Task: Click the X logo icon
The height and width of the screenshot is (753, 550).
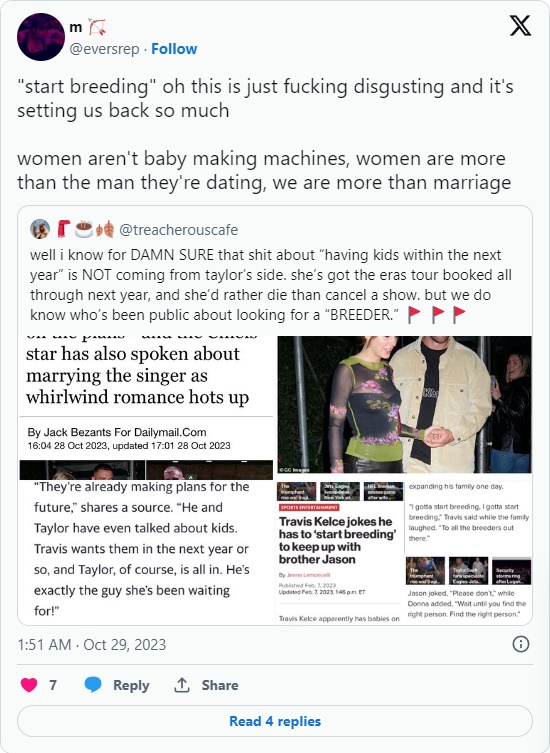Action: [520, 26]
